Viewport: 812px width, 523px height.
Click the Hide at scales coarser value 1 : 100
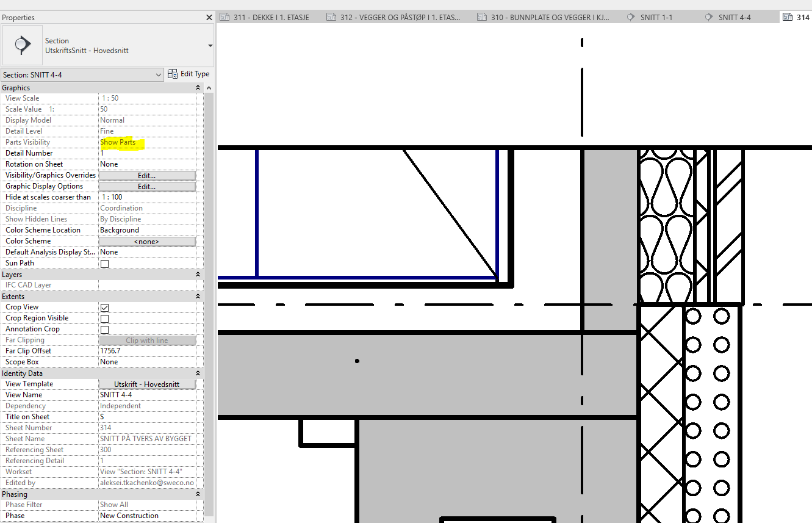(147, 197)
